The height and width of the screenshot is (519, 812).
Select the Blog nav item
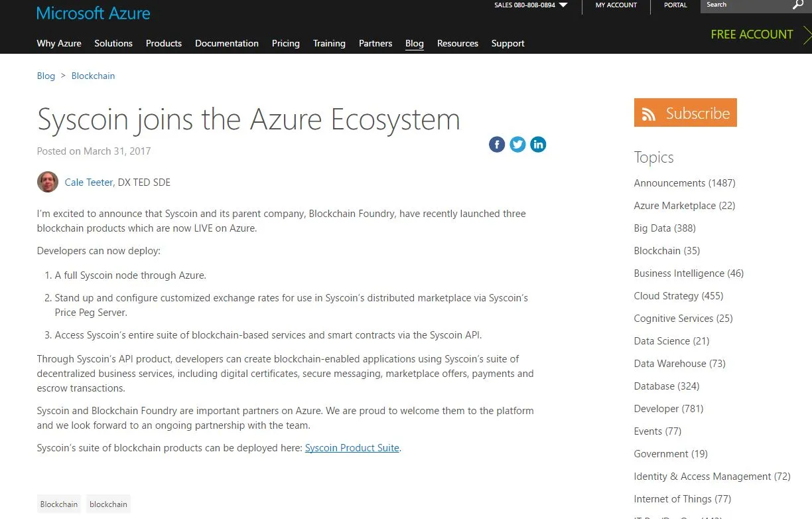415,43
